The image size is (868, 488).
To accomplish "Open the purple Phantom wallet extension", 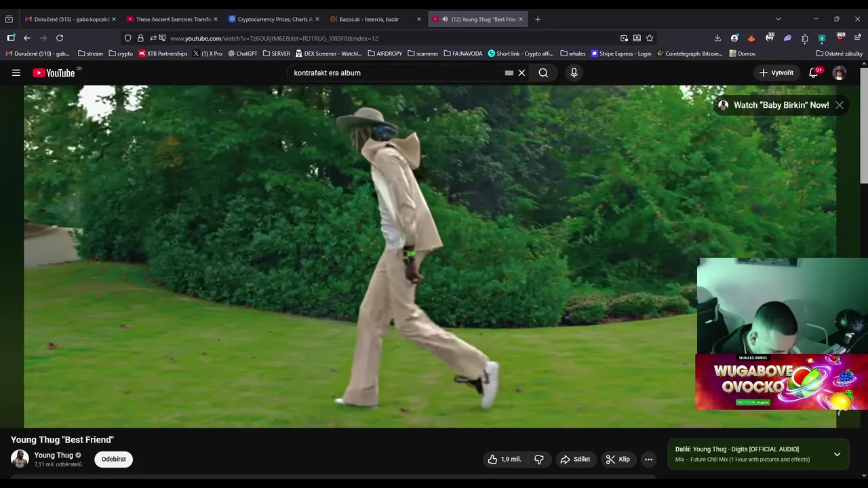I will point(787,38).
